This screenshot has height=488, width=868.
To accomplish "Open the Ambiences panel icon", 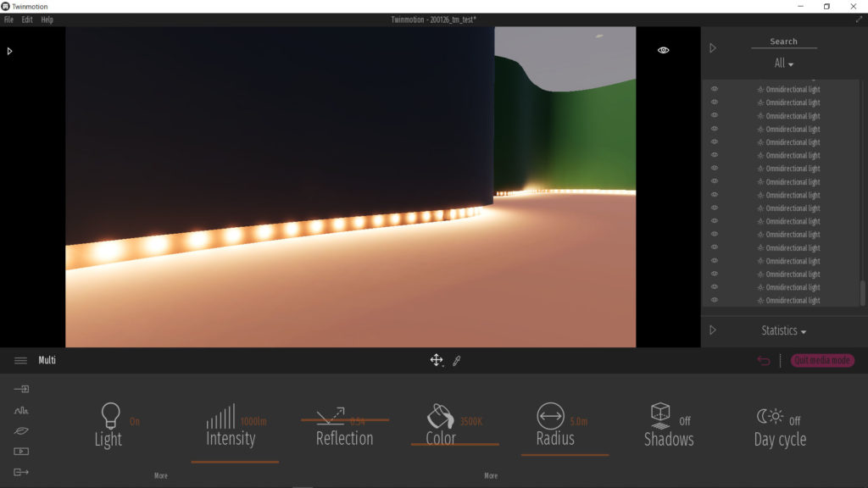I will point(20,409).
